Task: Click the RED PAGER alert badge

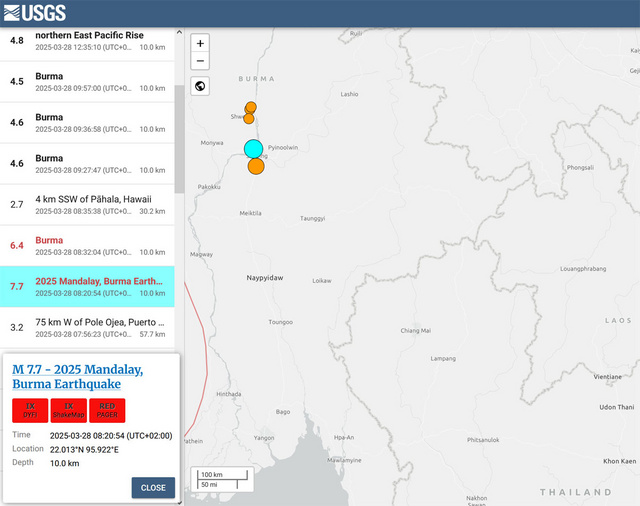Action: [x=107, y=410]
